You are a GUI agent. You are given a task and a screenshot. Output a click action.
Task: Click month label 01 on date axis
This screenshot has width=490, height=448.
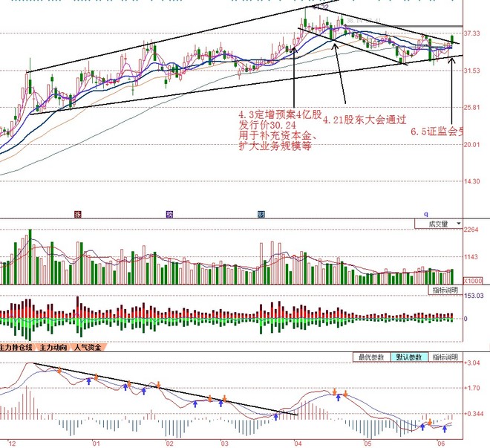tap(96, 444)
